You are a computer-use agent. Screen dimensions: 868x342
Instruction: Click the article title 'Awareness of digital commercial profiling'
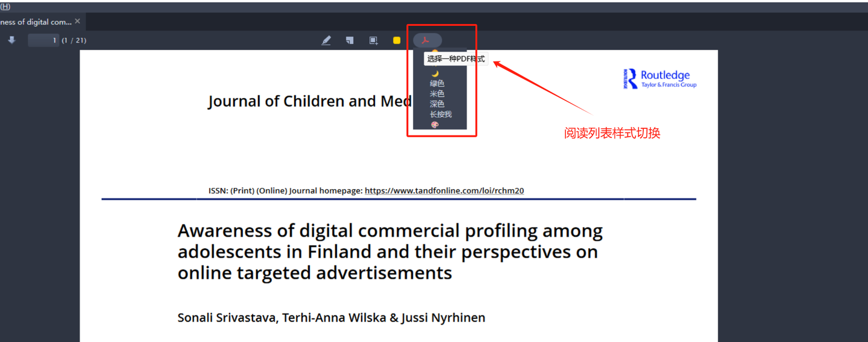click(390, 251)
